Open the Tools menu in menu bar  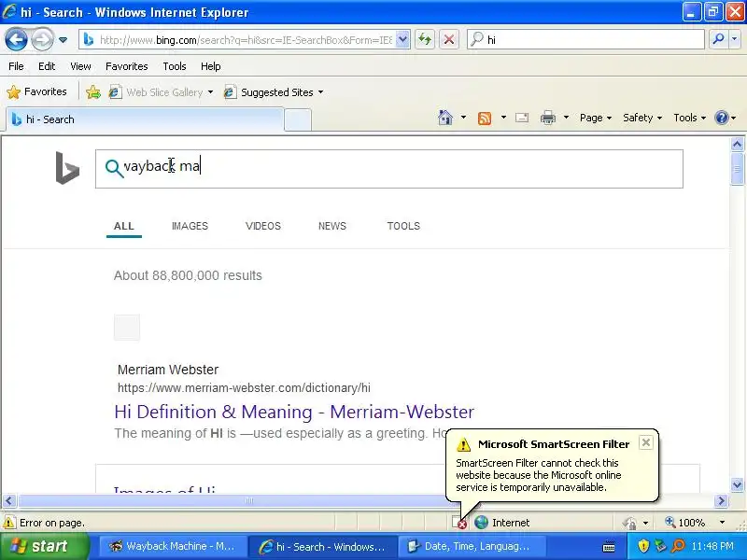click(x=175, y=66)
